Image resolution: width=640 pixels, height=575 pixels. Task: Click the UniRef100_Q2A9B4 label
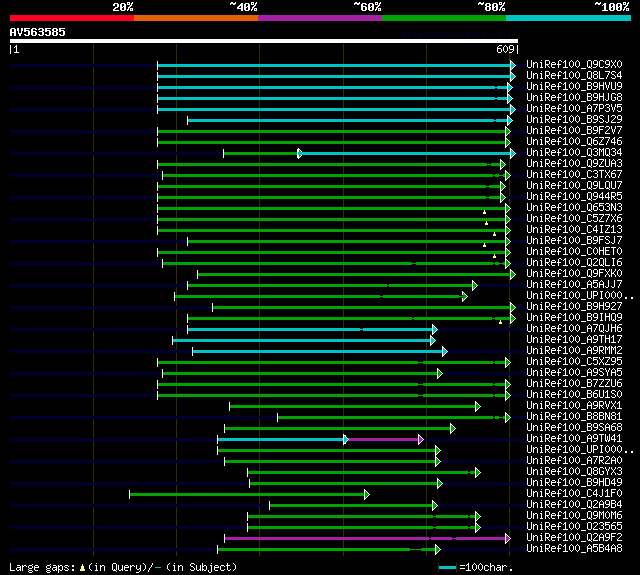point(574,505)
